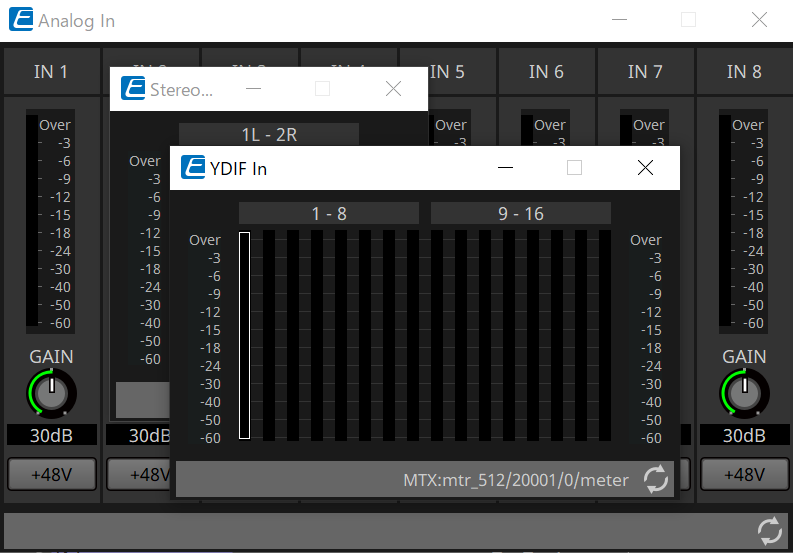The height and width of the screenshot is (553, 793).
Task: Select the 9 - 16 channel group header
Action: (x=520, y=213)
